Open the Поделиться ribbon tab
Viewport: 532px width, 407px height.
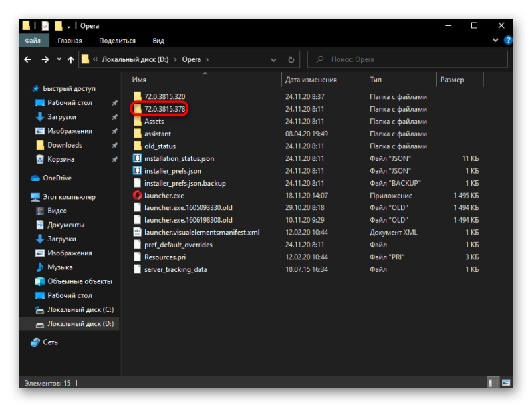coord(117,41)
